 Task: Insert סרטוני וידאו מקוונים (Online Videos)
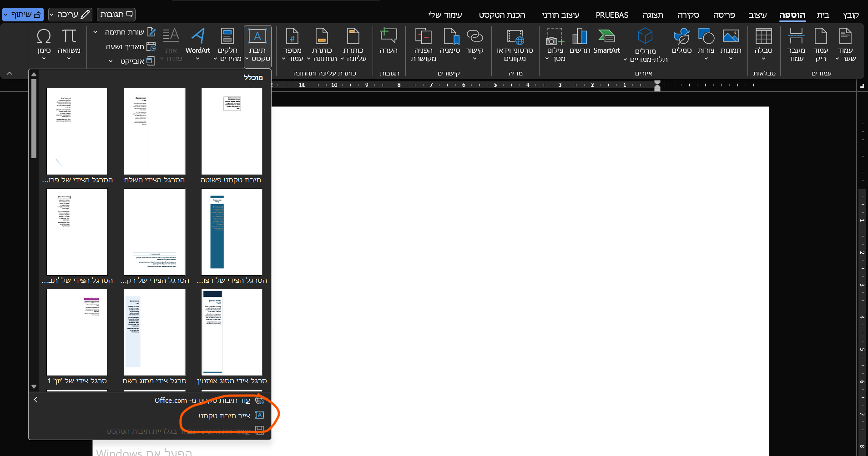515,45
